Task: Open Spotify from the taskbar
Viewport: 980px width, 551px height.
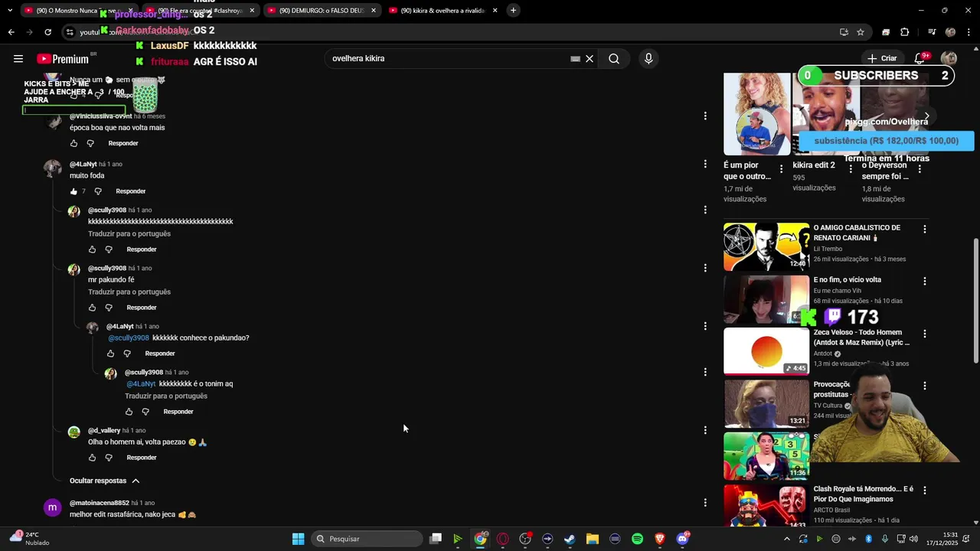Action: click(x=637, y=539)
